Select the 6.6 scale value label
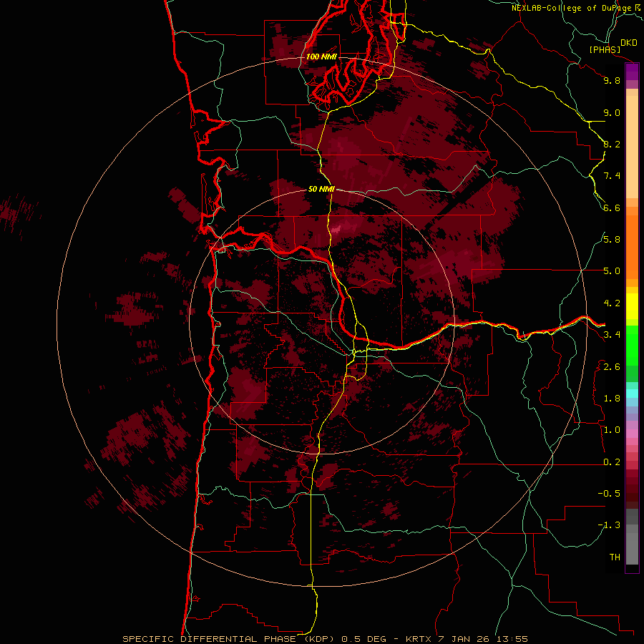This screenshot has width=644, height=644. coord(612,208)
